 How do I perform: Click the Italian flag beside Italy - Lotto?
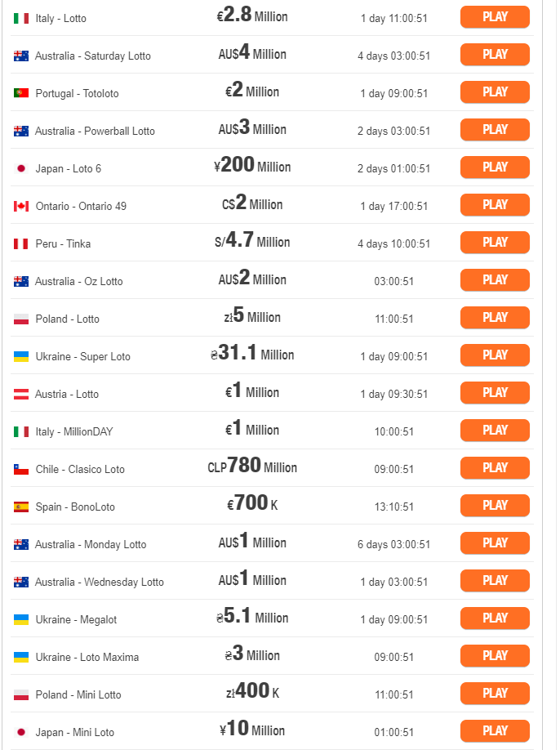pyautogui.click(x=21, y=18)
